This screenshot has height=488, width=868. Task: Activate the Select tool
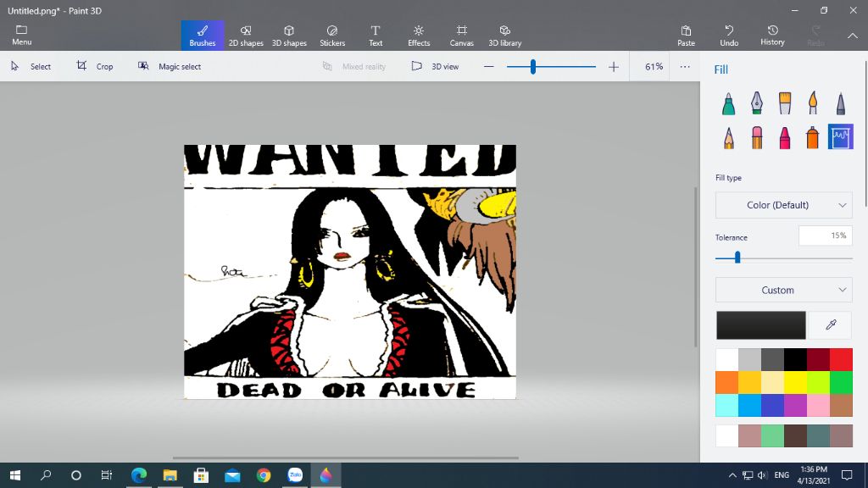click(31, 66)
